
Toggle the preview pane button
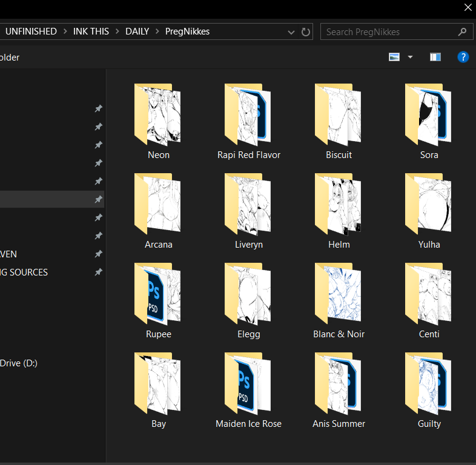point(435,57)
